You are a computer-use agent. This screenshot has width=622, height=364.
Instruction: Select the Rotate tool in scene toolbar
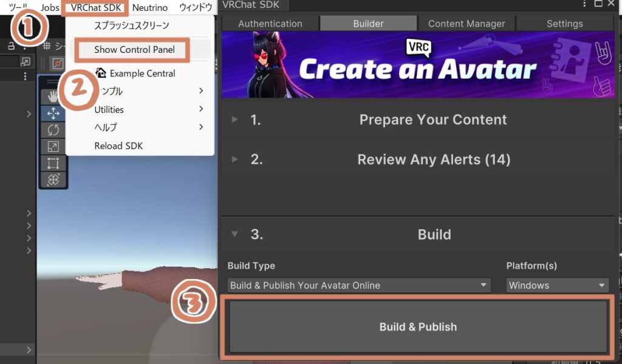pyautogui.click(x=53, y=130)
